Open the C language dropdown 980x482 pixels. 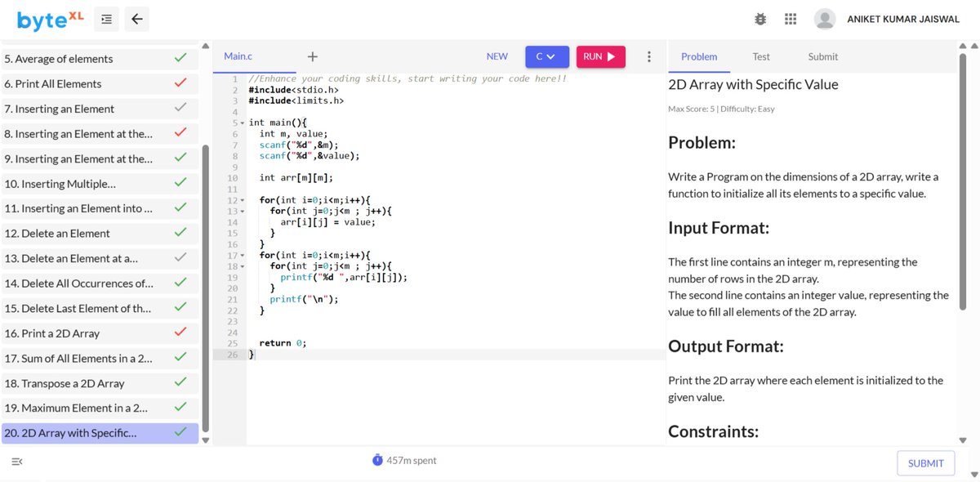[547, 56]
